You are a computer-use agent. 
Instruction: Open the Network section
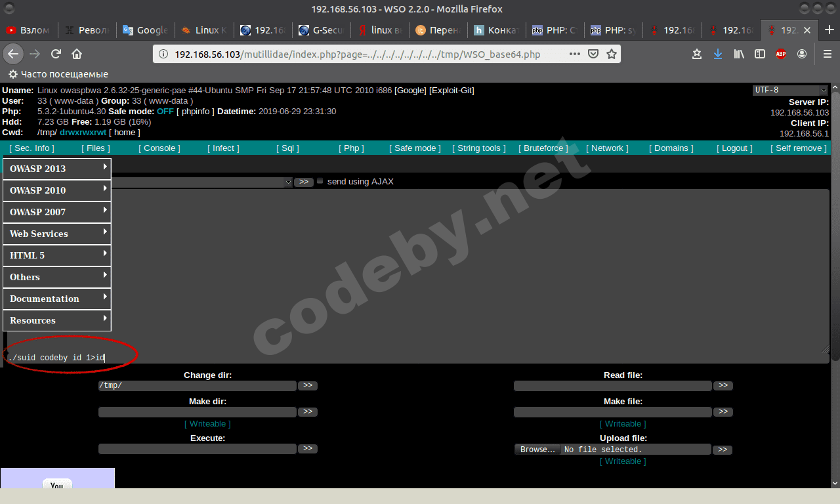607,148
